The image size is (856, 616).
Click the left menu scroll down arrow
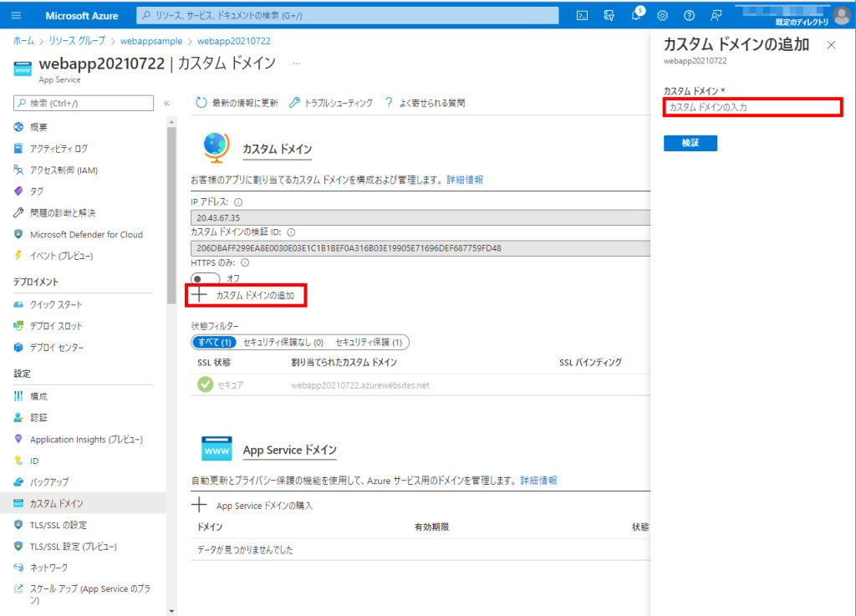[x=171, y=611]
